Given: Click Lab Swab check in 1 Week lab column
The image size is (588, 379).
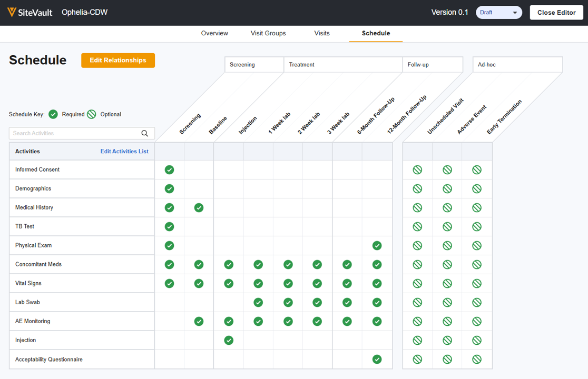Looking at the screenshot, I should point(258,302).
